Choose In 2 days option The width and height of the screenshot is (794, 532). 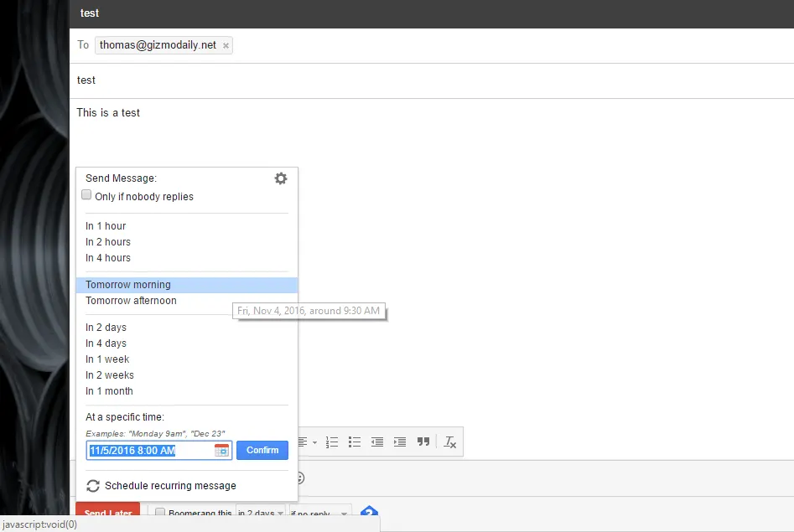coord(187,328)
